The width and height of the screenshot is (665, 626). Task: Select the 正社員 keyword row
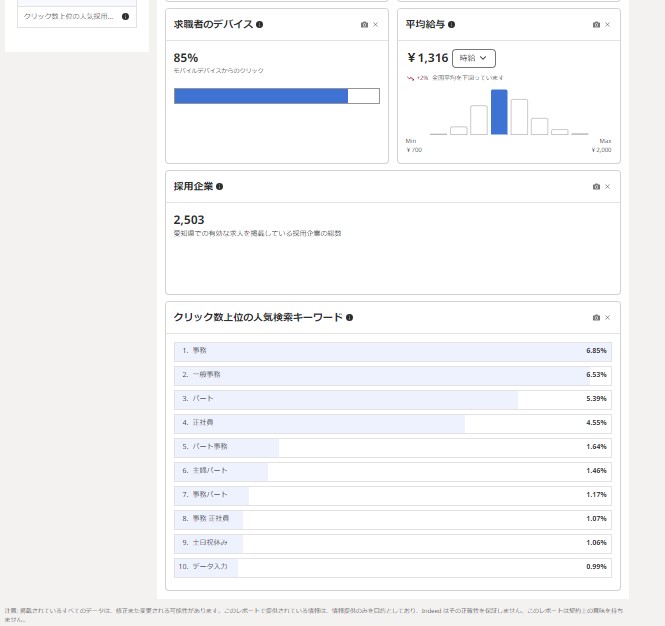392,423
